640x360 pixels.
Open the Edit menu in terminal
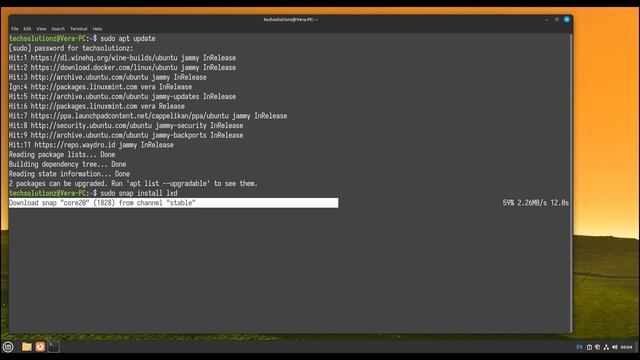pos(27,29)
